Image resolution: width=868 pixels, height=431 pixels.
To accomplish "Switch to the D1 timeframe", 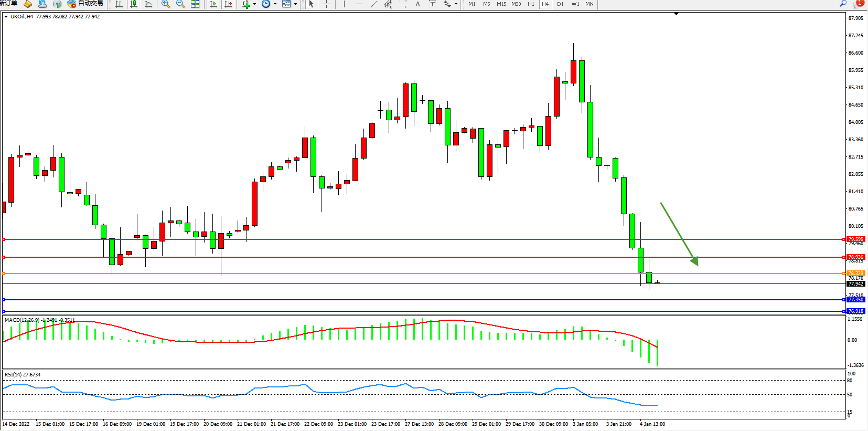I will click(x=560, y=4).
